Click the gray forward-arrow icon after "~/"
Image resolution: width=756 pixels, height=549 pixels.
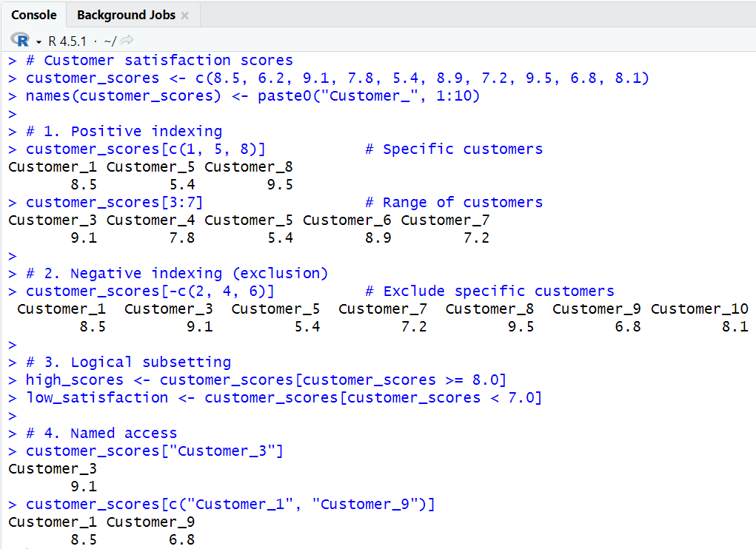[127, 41]
